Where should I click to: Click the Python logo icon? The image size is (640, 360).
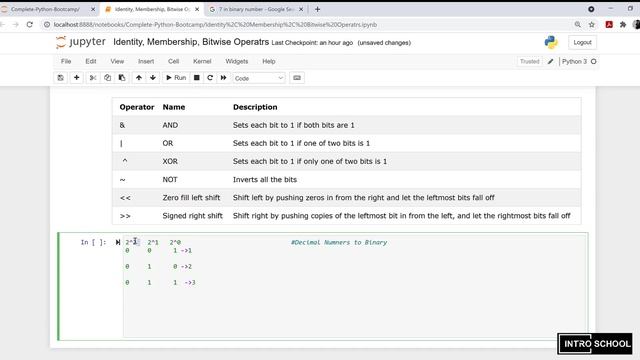click(551, 42)
